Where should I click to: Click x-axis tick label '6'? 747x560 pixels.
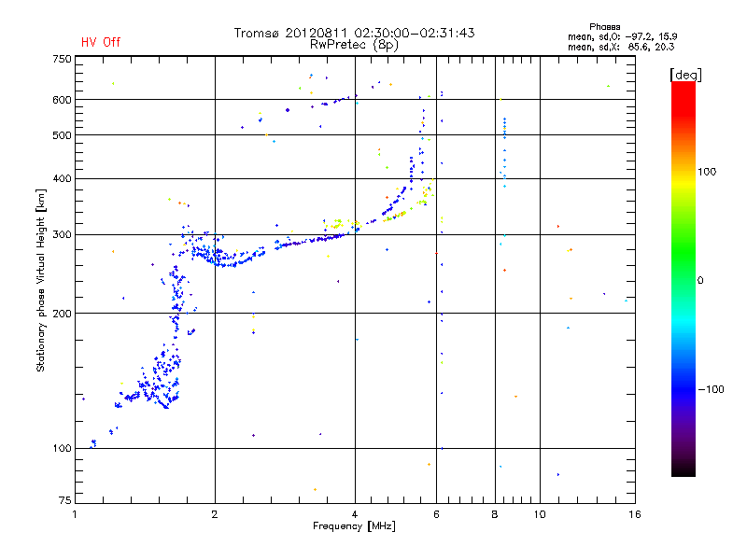[436, 514]
